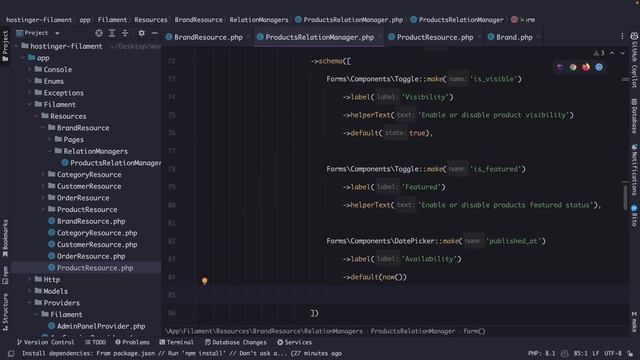Click the warnings count indicator
Image resolution: width=640 pixels, height=360 pixels.
[x=599, y=53]
